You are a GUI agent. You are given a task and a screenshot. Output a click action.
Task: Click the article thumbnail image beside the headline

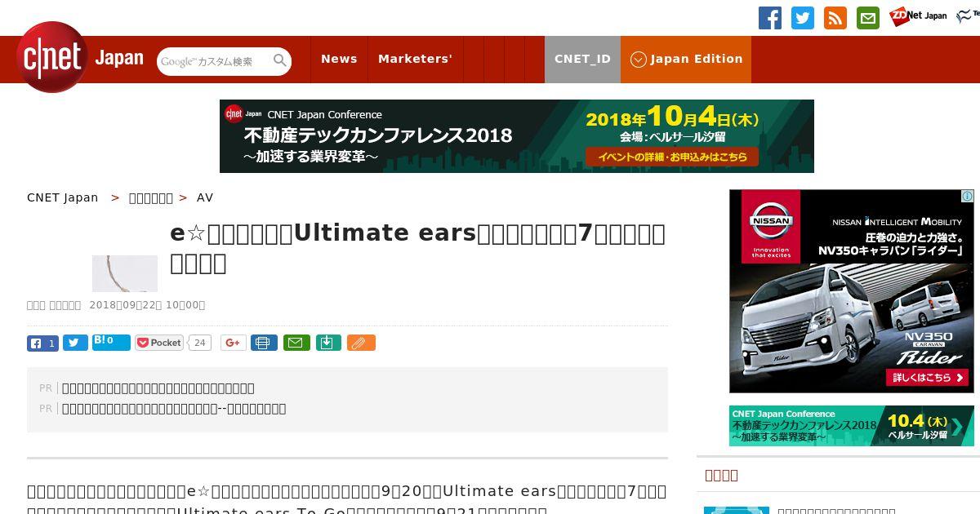pos(125,273)
